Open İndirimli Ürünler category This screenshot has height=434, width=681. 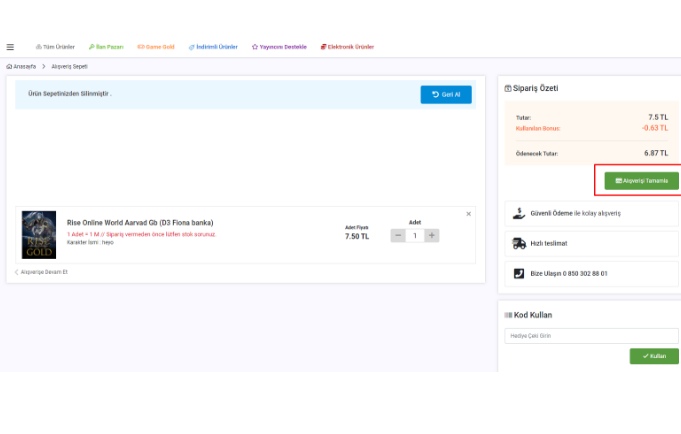pos(213,47)
